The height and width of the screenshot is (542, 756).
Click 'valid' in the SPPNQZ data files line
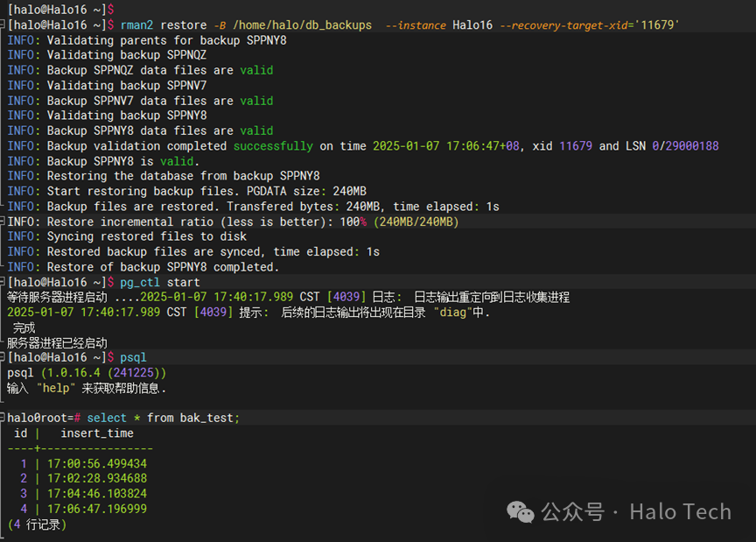point(256,70)
